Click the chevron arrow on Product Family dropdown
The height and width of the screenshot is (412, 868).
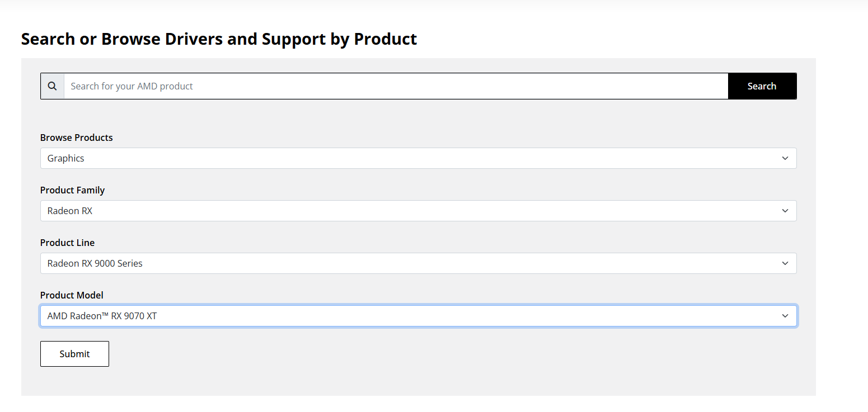(785, 211)
